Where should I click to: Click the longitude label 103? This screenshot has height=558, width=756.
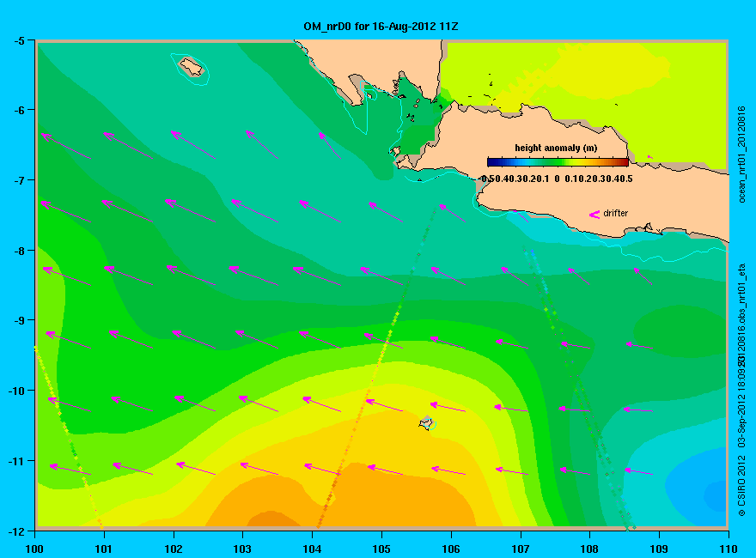[242, 549]
